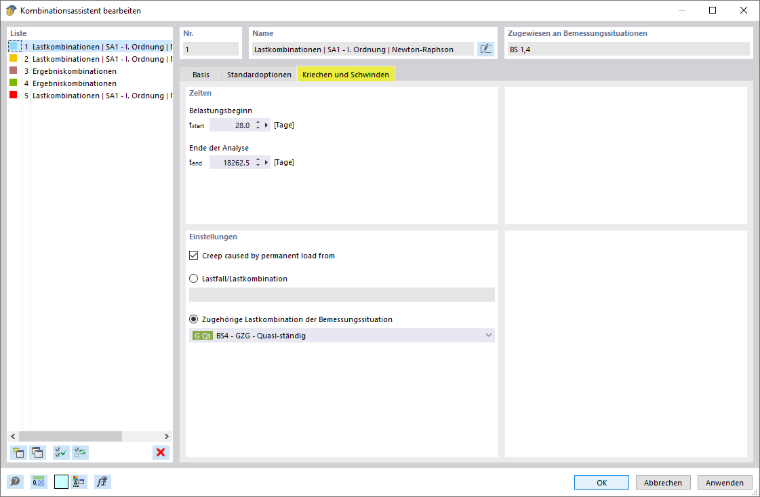Click the Ende der Analyse spinner arrows

(x=258, y=162)
